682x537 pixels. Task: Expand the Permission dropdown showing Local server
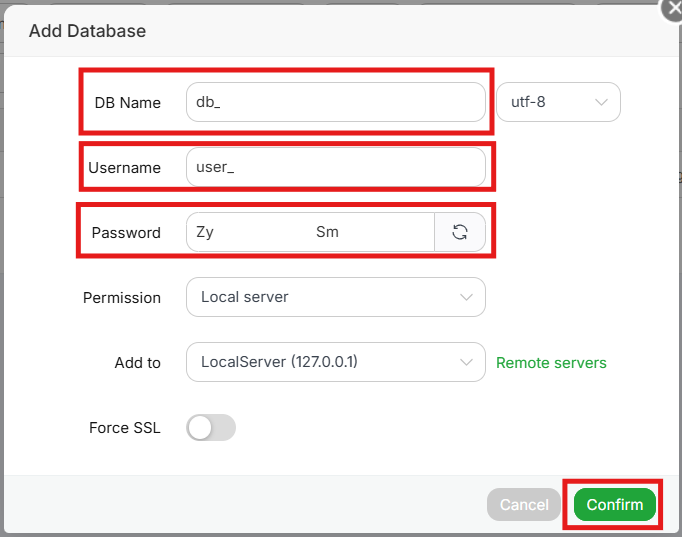[x=335, y=297]
